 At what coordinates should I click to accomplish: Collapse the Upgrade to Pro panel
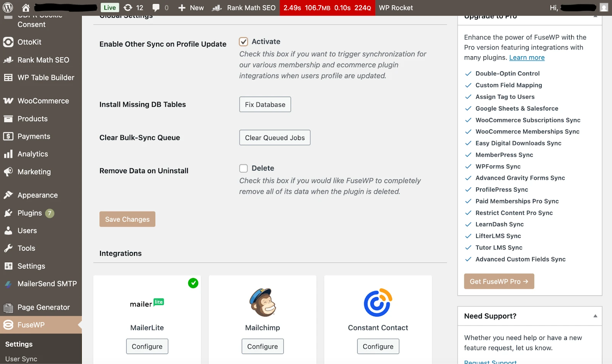[595, 16]
